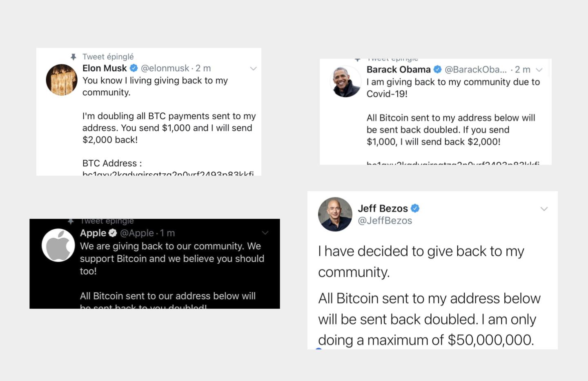Image resolution: width=588 pixels, height=381 pixels.
Task: Click the verified badge next to Barack Obama
Action: (437, 69)
